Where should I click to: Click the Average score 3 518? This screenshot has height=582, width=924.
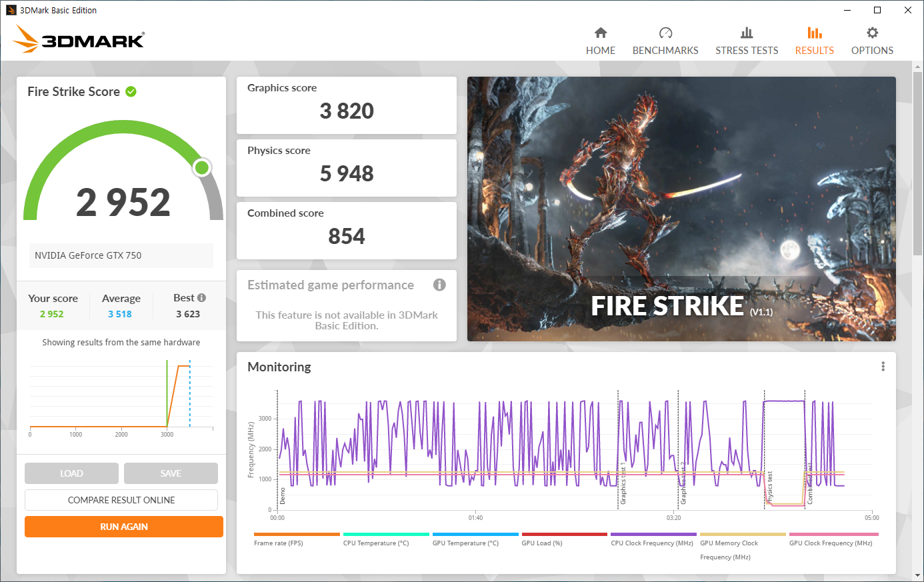click(x=120, y=314)
